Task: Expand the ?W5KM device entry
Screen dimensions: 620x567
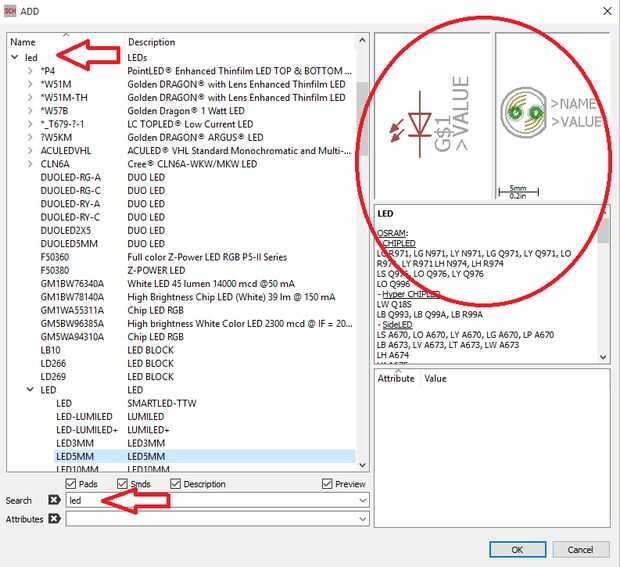Action: pos(30,137)
